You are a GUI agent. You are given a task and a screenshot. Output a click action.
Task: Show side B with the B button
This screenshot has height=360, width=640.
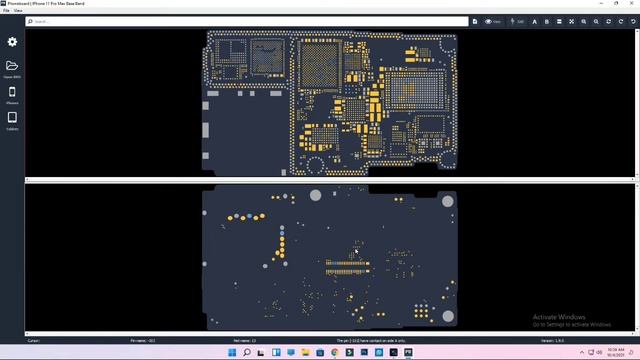pos(547,21)
